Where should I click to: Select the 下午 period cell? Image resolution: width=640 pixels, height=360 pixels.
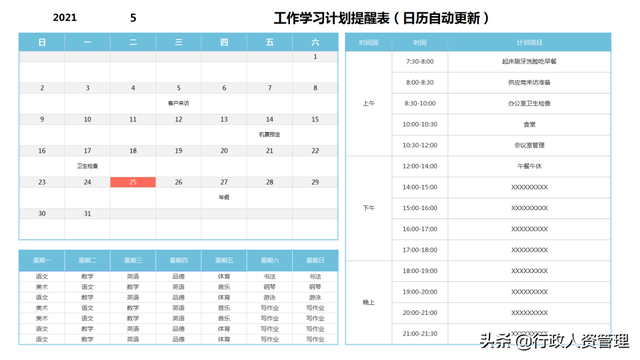coord(369,208)
